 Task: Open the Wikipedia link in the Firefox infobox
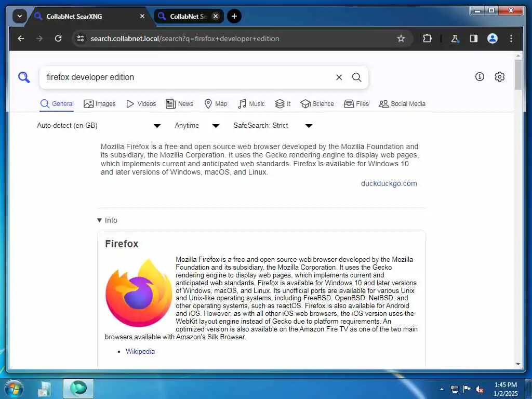coord(140,352)
